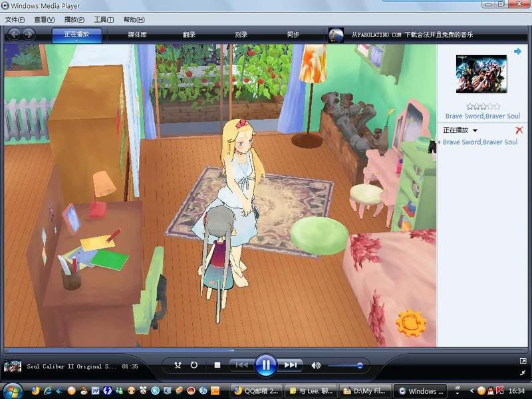Click the album art thumbnail
This screenshot has height=399, width=532.
tap(481, 74)
